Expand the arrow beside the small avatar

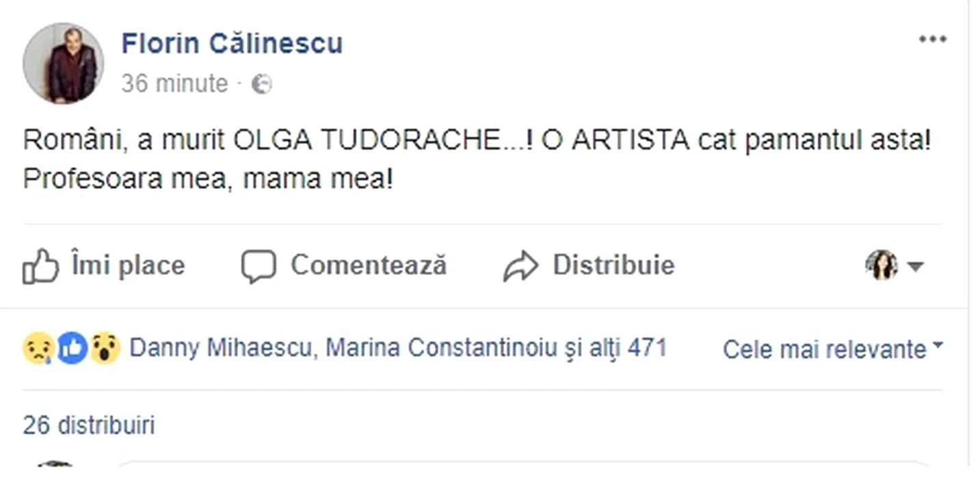916,266
